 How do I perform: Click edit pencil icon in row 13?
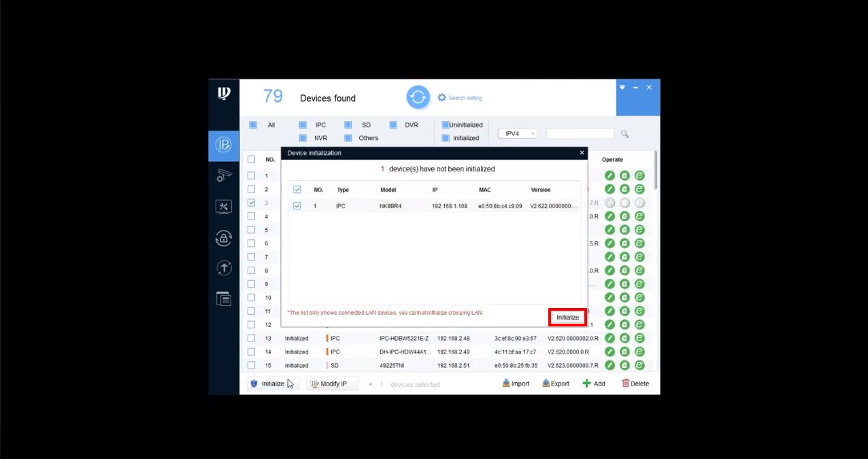[x=610, y=338]
